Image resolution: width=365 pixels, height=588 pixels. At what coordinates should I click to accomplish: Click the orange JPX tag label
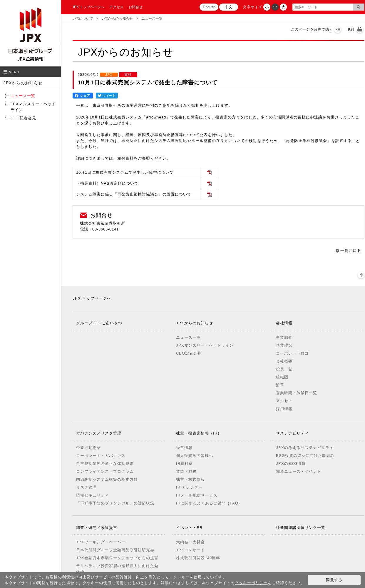109,75
